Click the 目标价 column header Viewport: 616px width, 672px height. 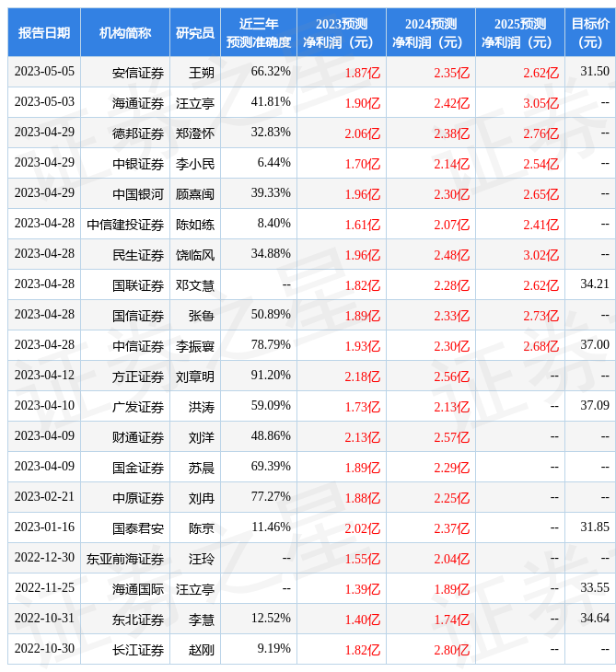pos(590,32)
